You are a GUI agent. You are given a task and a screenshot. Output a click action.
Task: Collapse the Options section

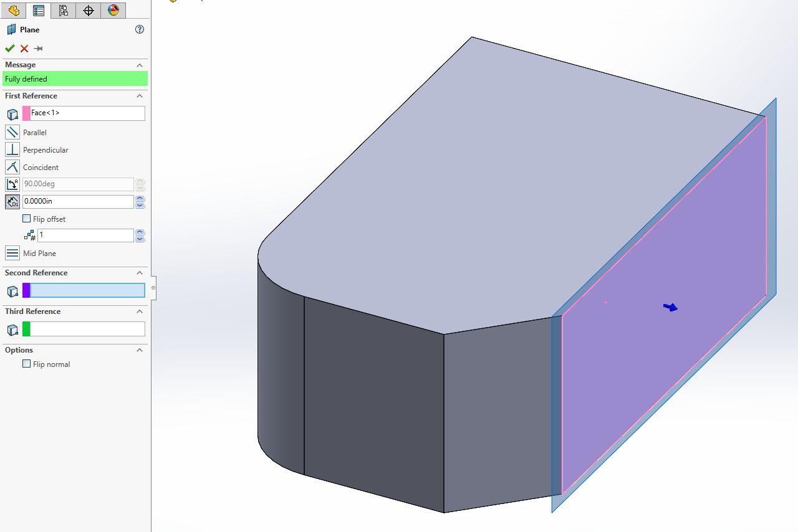tap(140, 350)
